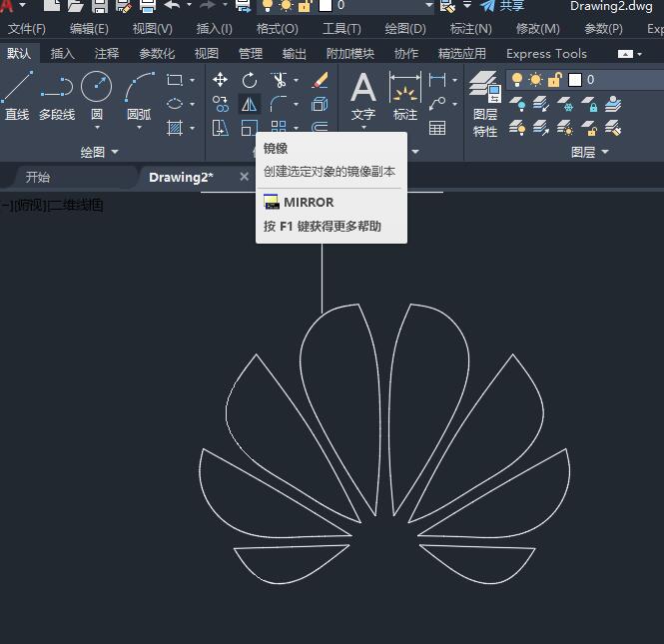Click the Erase tool icon
Screen dimensions: 664x644
tap(320, 80)
